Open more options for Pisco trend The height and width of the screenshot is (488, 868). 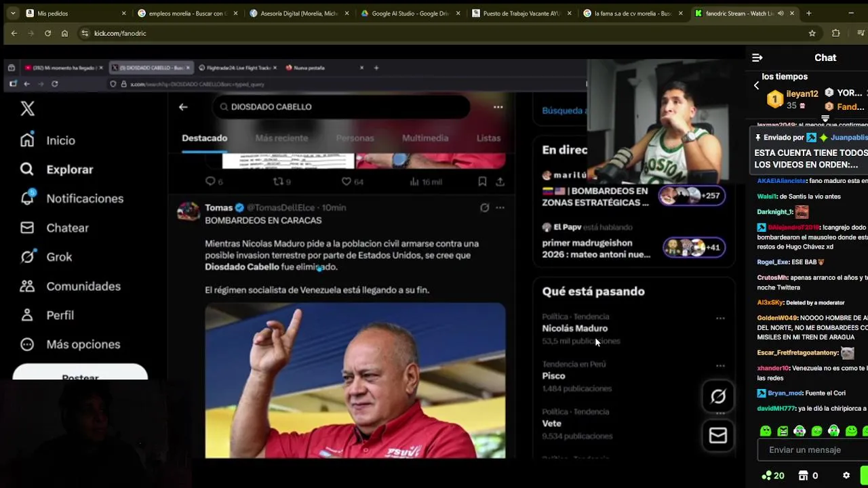click(720, 365)
